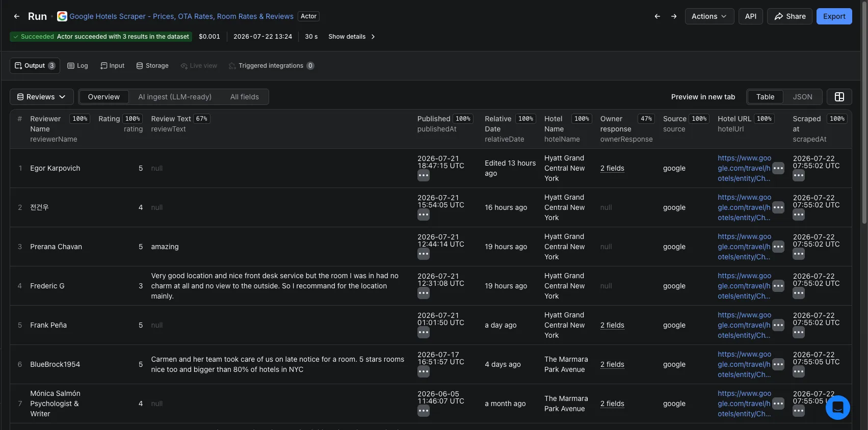Open the Log tab
Viewport: 868px width, 430px height.
[77, 66]
